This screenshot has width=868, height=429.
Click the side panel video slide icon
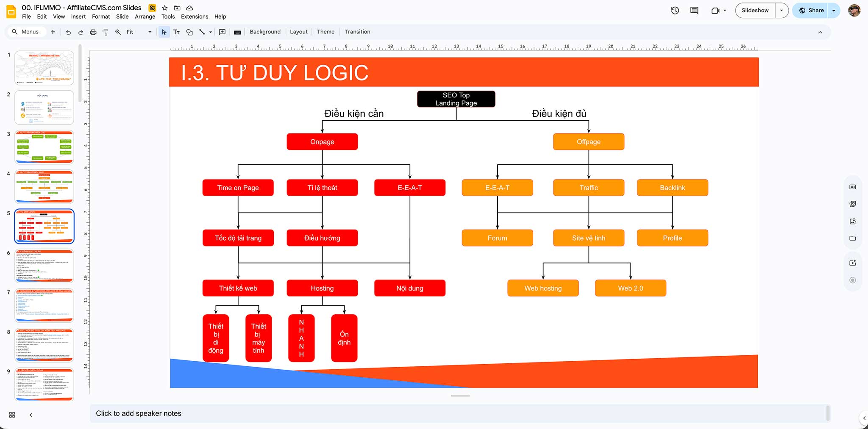853,263
